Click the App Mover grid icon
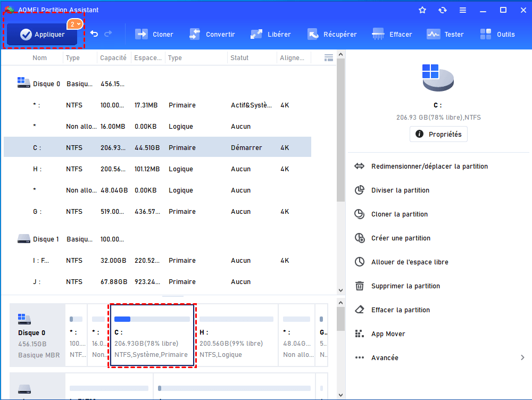This screenshot has height=400, width=532. [359, 334]
